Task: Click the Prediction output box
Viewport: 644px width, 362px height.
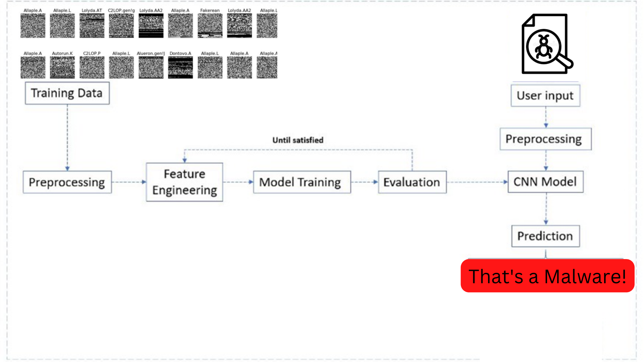Action: 546,236
